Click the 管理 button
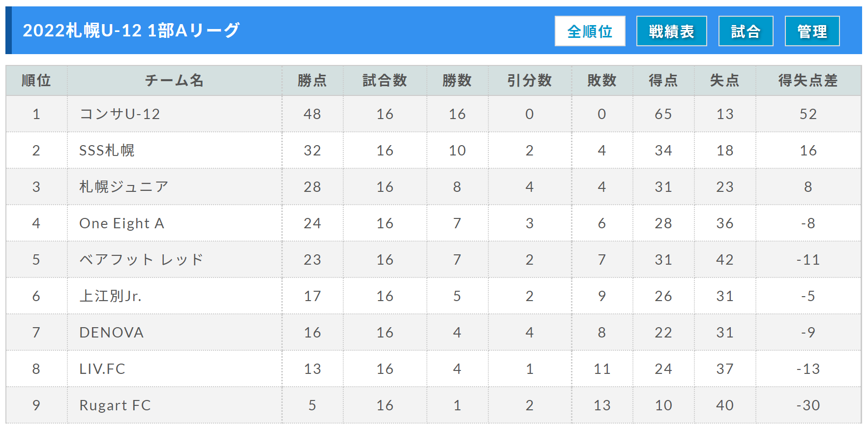 click(812, 31)
